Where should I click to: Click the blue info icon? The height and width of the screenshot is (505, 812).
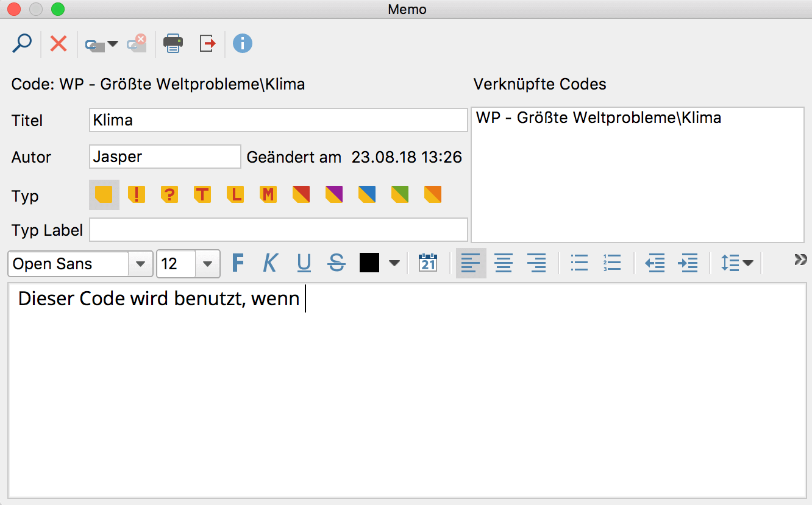coord(243,44)
